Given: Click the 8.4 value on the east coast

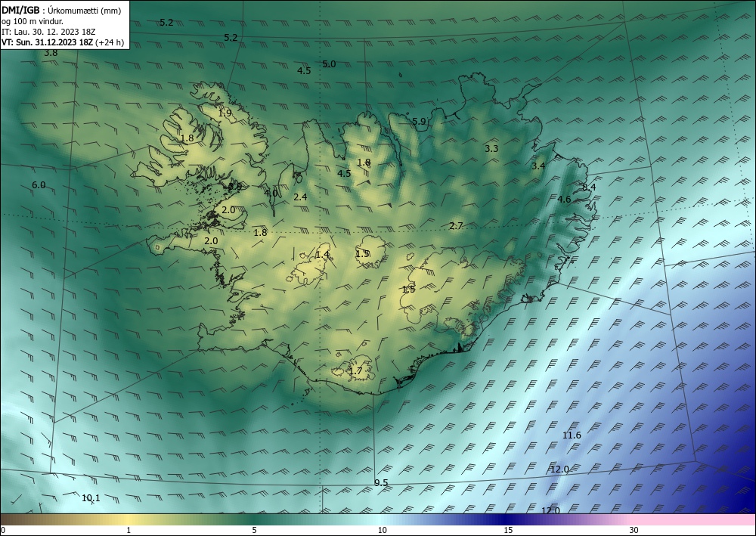Looking at the screenshot, I should click(x=589, y=187).
